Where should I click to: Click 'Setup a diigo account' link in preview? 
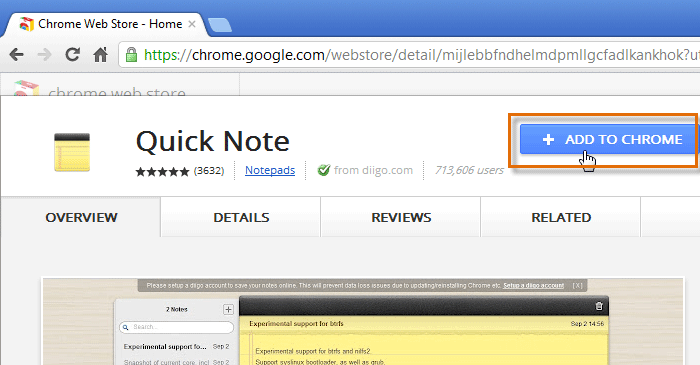(x=533, y=286)
